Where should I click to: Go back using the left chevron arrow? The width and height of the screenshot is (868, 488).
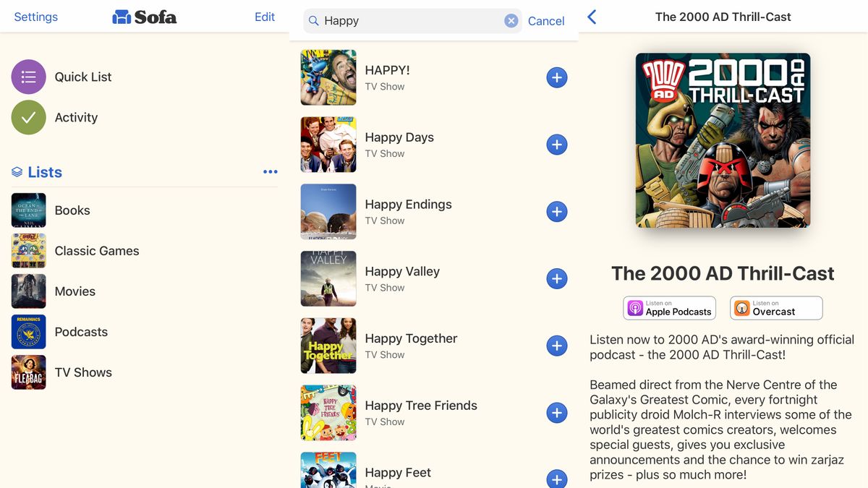pos(591,16)
